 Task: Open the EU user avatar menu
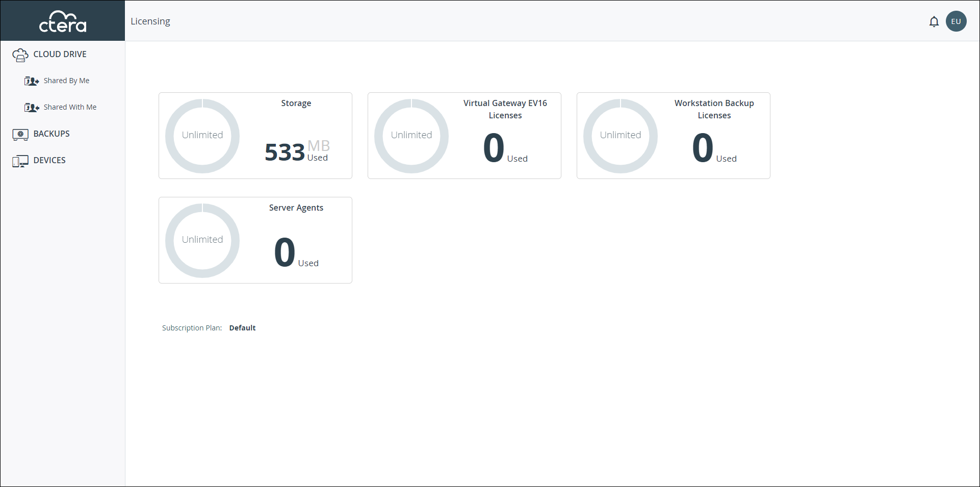coord(956,21)
